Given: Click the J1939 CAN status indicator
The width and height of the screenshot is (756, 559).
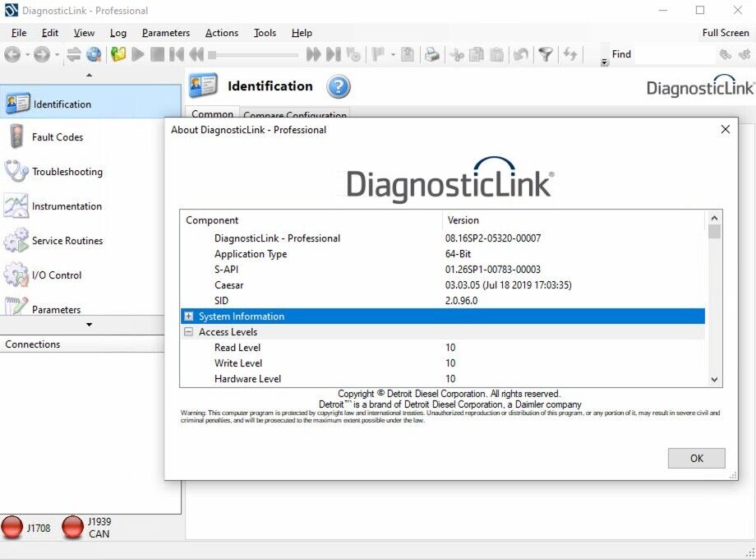Looking at the screenshot, I should [x=73, y=526].
